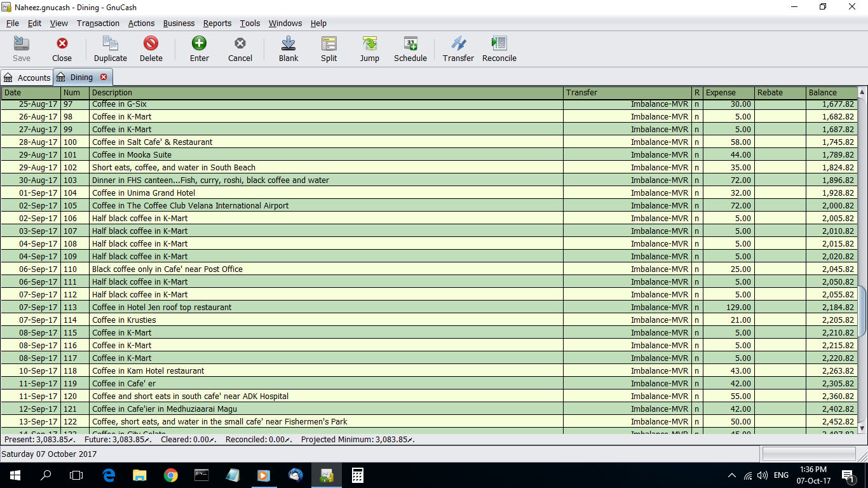Screen dimensions: 868x488
Task: Launch Google Chrome from the taskbar
Action: coord(170,475)
